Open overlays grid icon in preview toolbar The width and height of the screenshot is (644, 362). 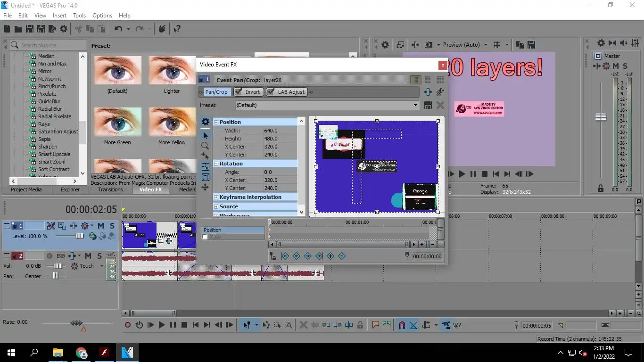pyautogui.click(x=496, y=45)
